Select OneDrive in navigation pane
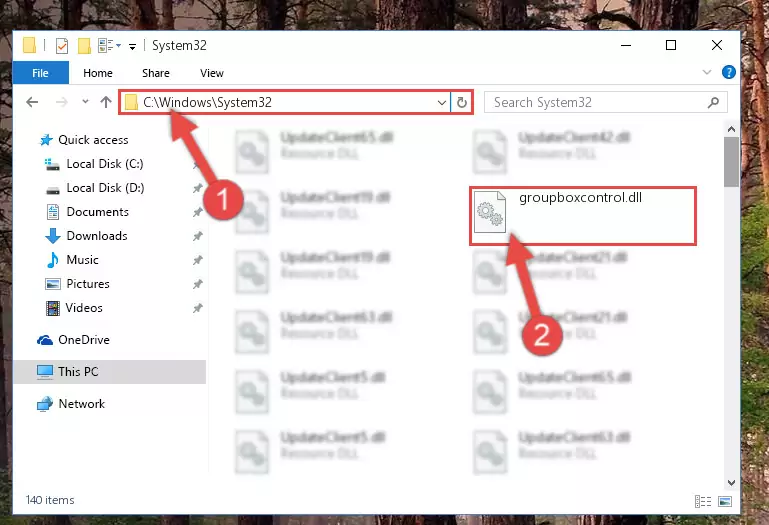The height and width of the screenshot is (525, 769). pos(84,340)
